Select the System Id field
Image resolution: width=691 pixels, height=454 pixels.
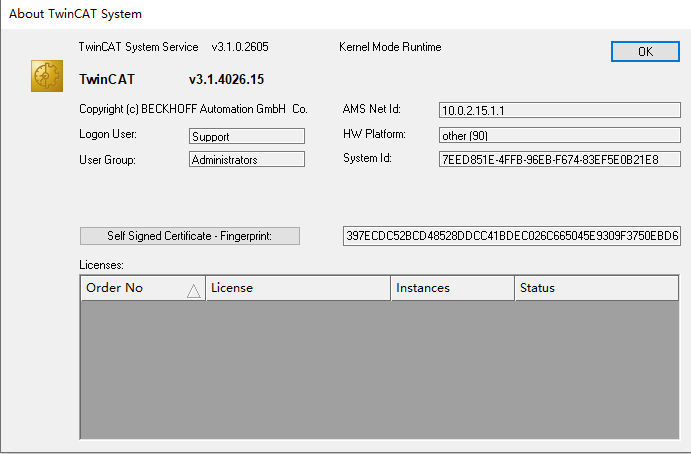[560, 159]
